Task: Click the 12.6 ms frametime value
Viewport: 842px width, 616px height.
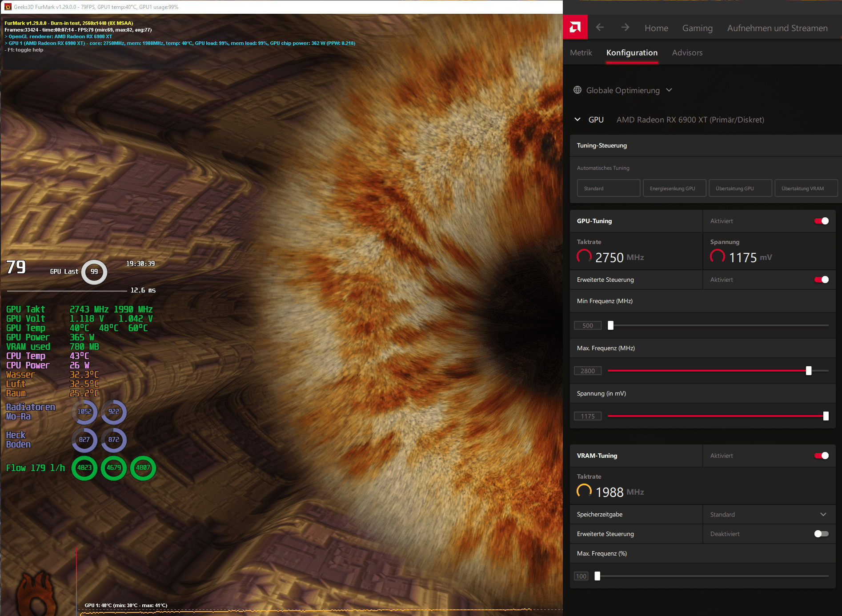Action: (x=143, y=290)
